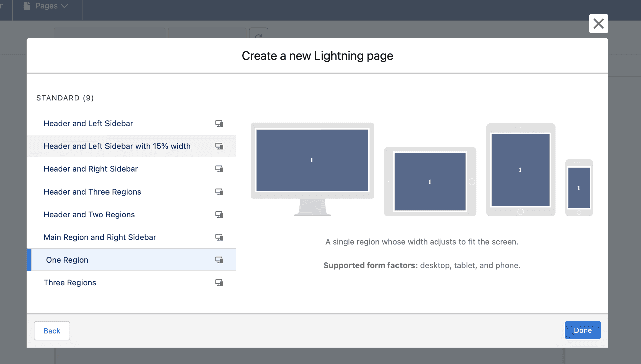Choose the Three Regions template
641x364 pixels.
click(x=70, y=283)
